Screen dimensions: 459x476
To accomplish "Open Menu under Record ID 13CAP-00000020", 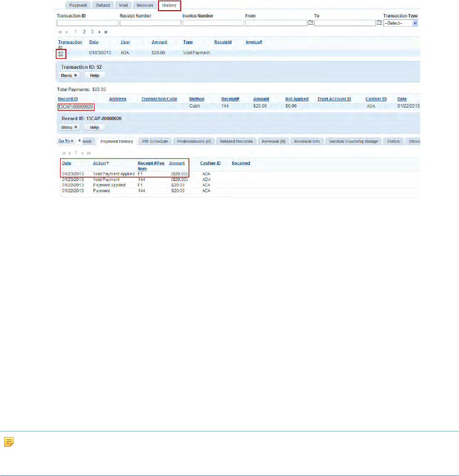I will pyautogui.click(x=69, y=127).
